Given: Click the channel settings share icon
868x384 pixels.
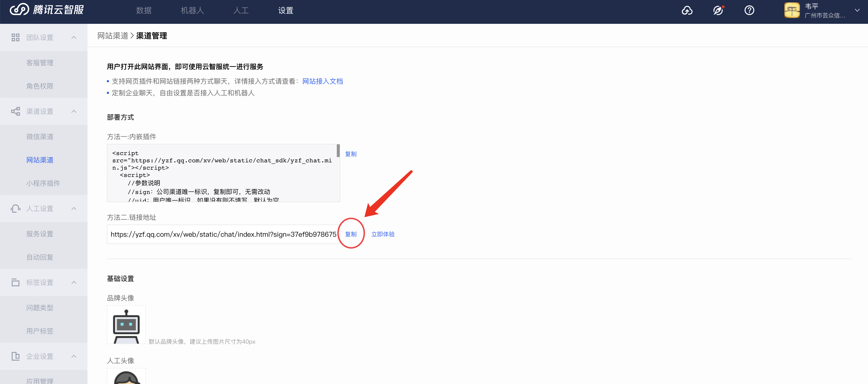Looking at the screenshot, I should [x=16, y=111].
